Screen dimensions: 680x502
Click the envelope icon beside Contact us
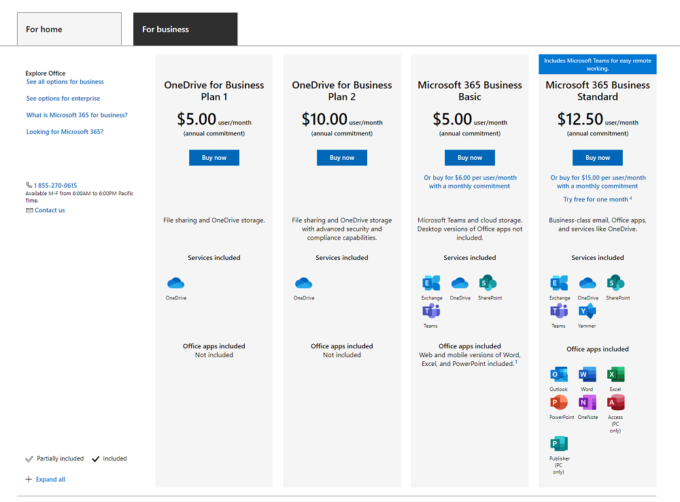pos(29,210)
